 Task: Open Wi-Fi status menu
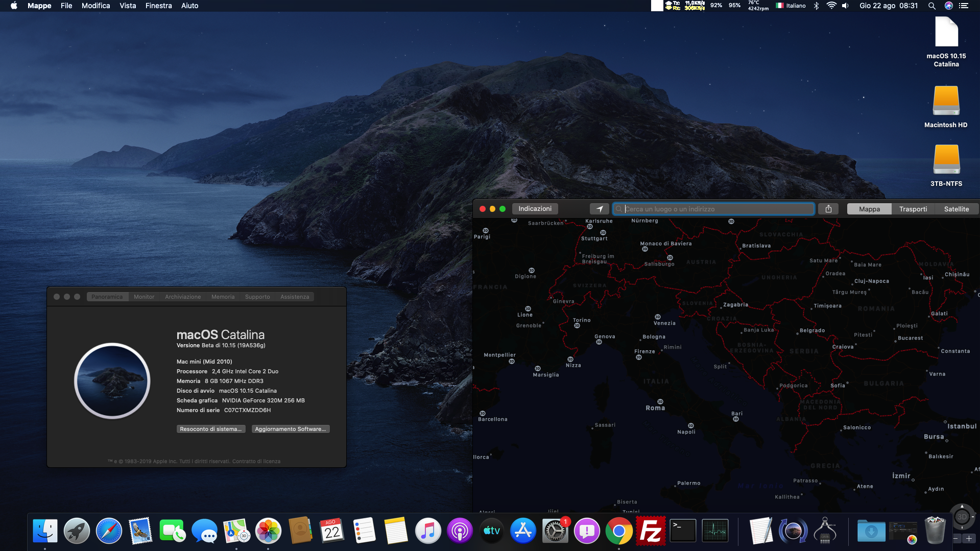pyautogui.click(x=831, y=6)
